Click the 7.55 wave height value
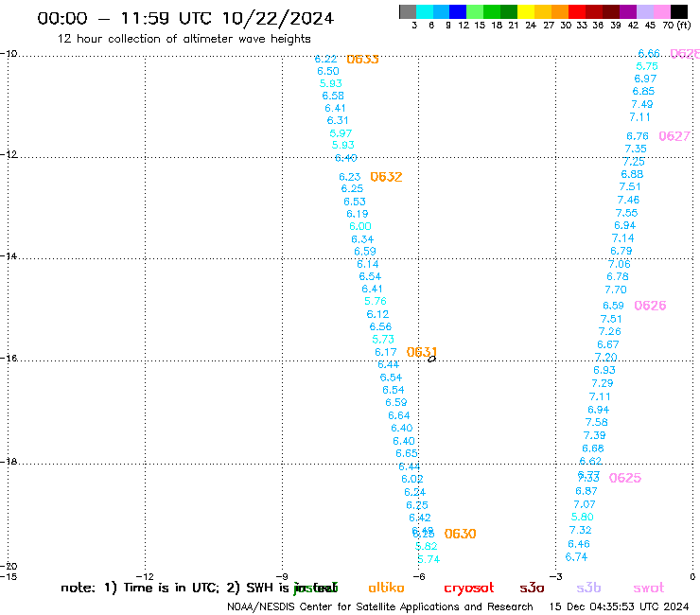Viewport: 700px width, 615px height. [x=626, y=213]
